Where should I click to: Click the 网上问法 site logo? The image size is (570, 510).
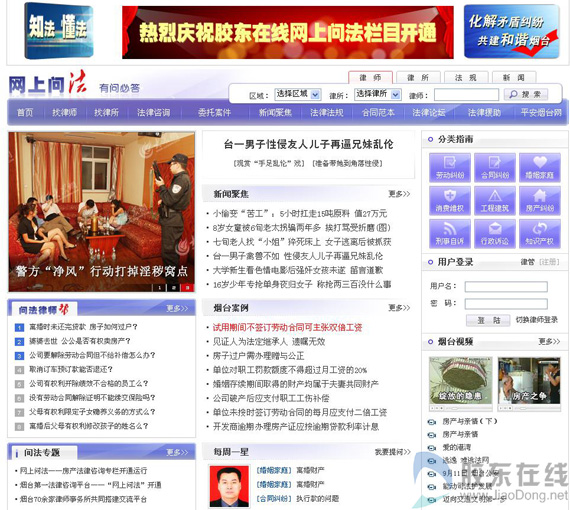point(48,84)
